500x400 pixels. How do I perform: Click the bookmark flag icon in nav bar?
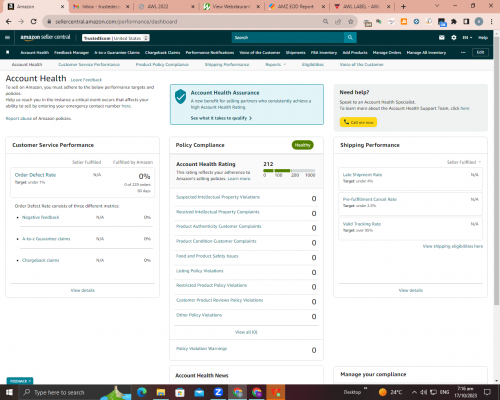(x=8, y=52)
